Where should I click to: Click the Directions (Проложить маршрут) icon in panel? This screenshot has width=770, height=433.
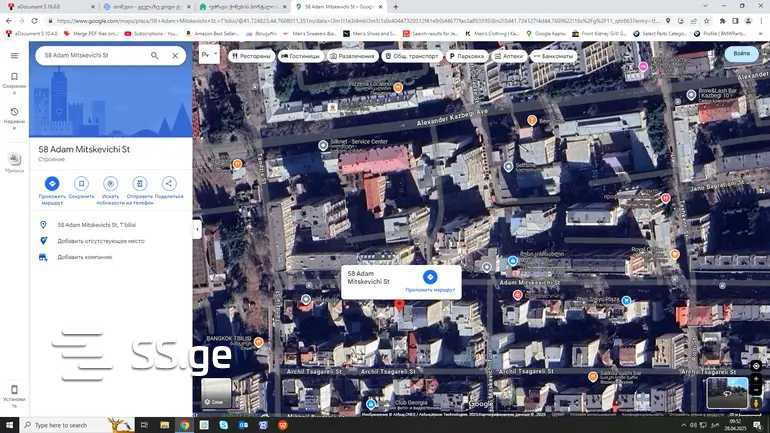click(x=52, y=183)
